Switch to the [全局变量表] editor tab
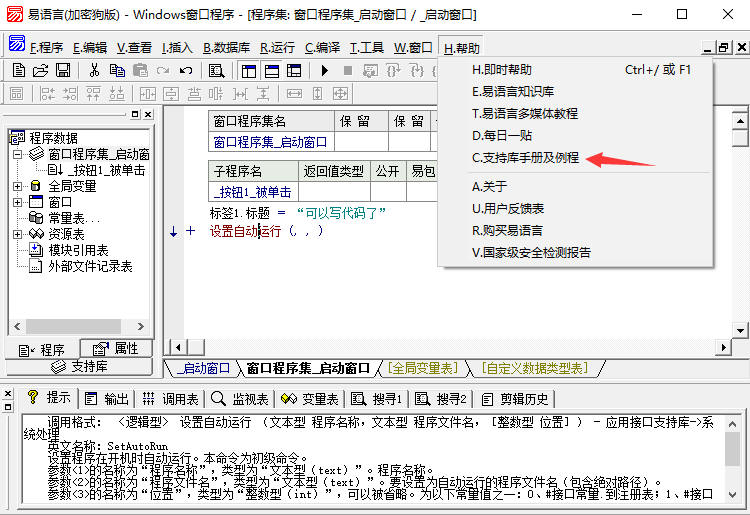This screenshot has width=750, height=515. pyautogui.click(x=423, y=368)
